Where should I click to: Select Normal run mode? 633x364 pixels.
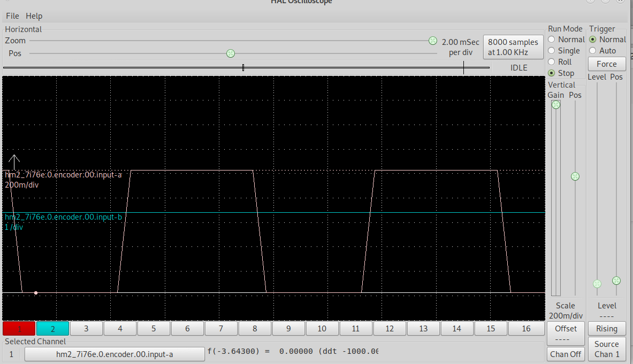[x=567, y=40]
